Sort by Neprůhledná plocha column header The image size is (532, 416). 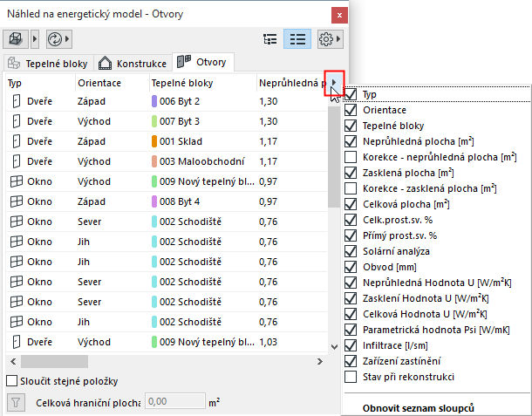coord(292,83)
